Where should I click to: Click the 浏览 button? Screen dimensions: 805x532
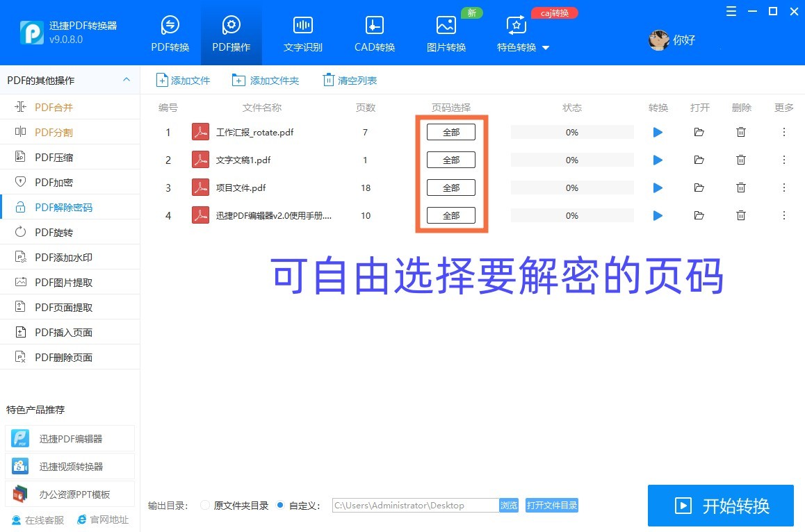pos(509,506)
